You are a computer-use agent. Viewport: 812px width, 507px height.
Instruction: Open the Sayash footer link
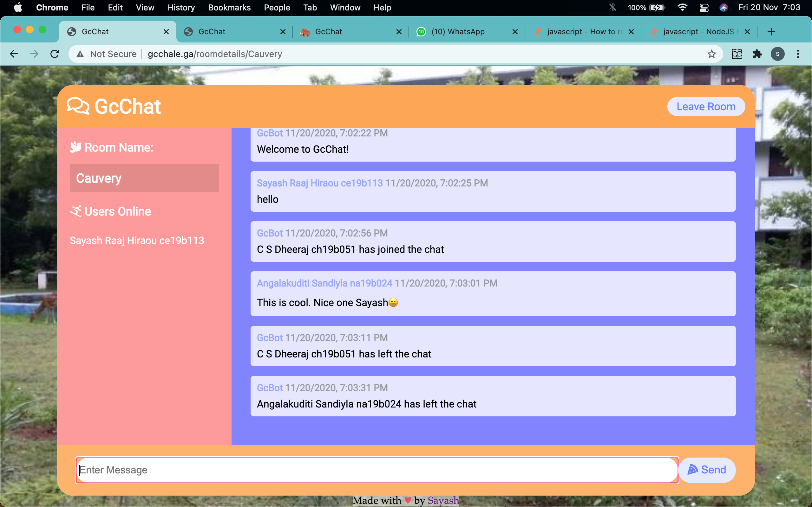443,500
